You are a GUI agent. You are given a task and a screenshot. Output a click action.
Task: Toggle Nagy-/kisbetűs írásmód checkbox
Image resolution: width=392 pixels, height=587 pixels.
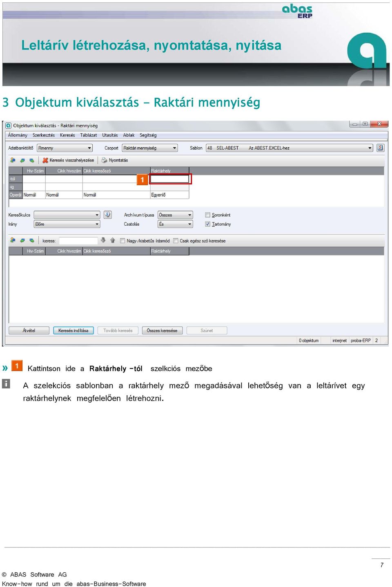pos(122,241)
